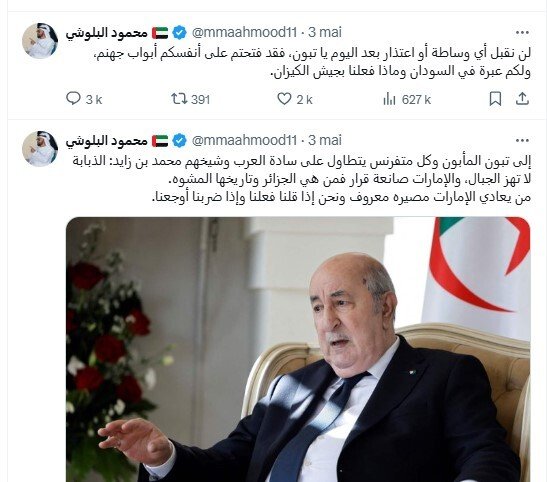Bookmark the first tweet
This screenshot has width=547, height=482.
tap(495, 99)
